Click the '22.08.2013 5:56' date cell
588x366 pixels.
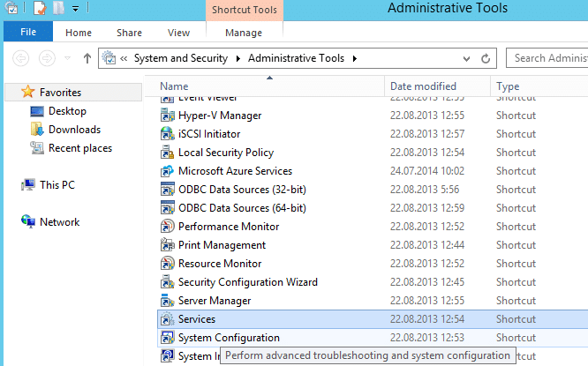[425, 190]
